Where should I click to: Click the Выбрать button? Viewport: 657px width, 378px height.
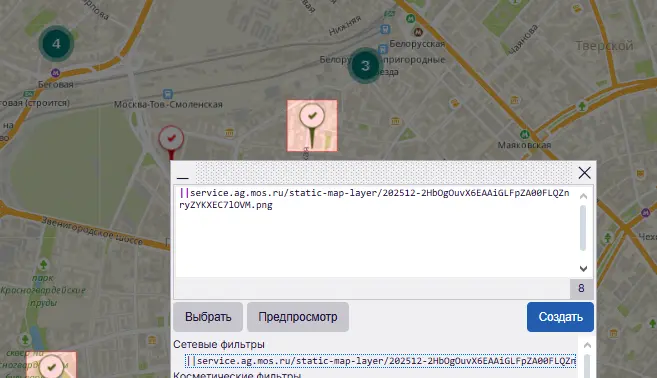208,317
